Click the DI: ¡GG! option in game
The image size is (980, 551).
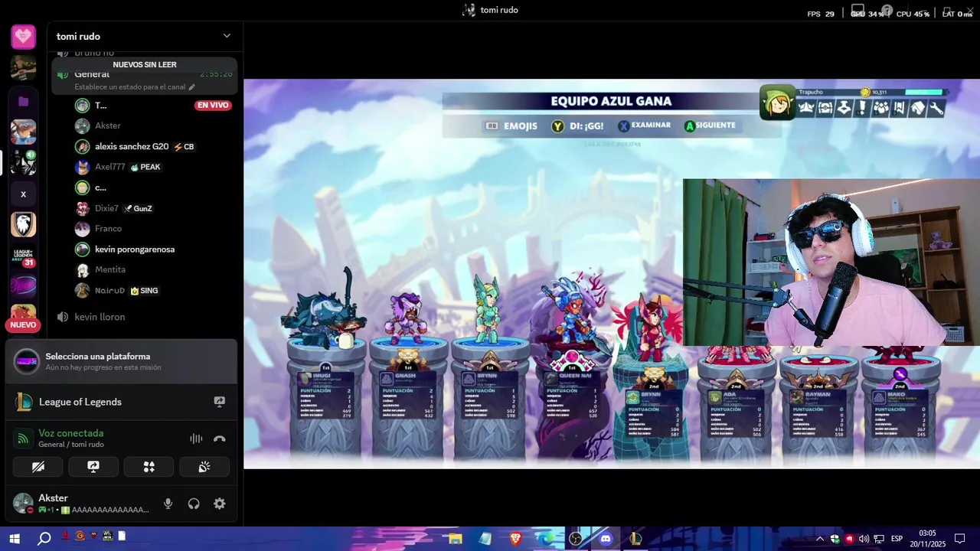(577, 126)
